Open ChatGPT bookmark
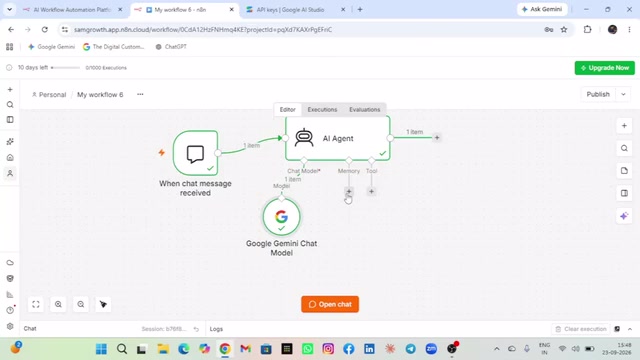 point(171,47)
